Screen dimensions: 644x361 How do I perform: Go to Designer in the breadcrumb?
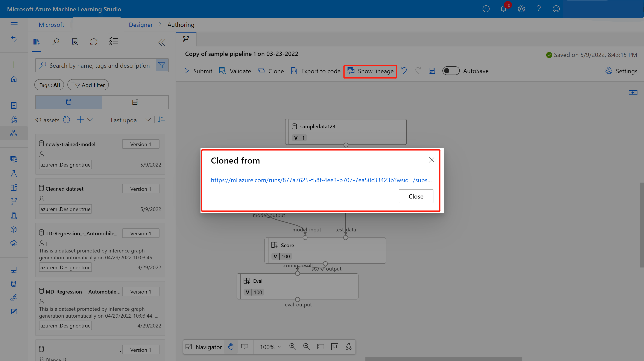(141, 25)
